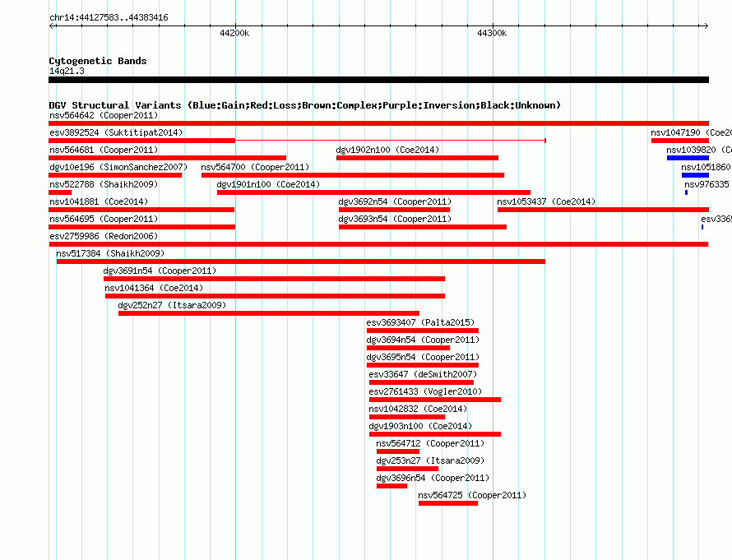Click the 14q21.3 band label
732x560 pixels.
(x=67, y=71)
